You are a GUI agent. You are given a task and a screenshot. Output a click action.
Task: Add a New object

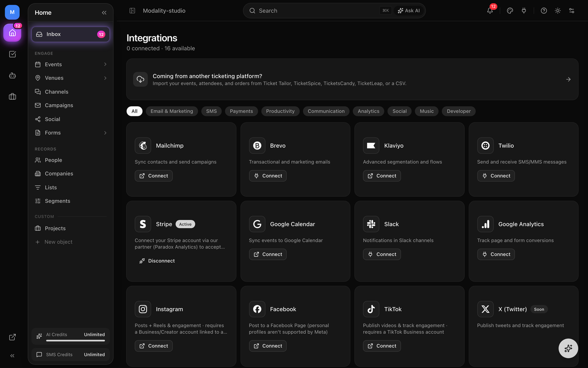pos(71,242)
